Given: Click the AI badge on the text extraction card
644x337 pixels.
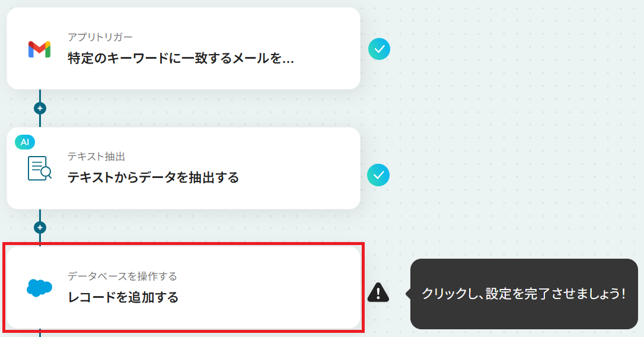Looking at the screenshot, I should pyautogui.click(x=25, y=142).
